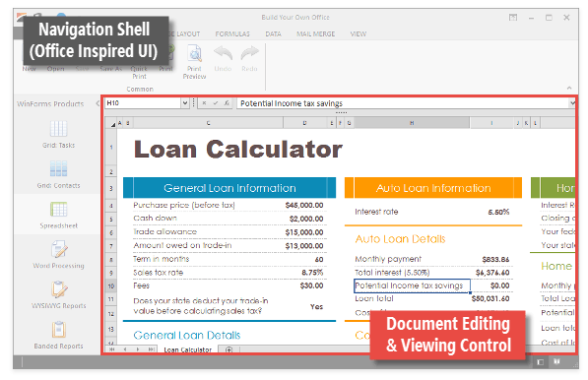Click the Loan Calculator title cell

point(238,150)
